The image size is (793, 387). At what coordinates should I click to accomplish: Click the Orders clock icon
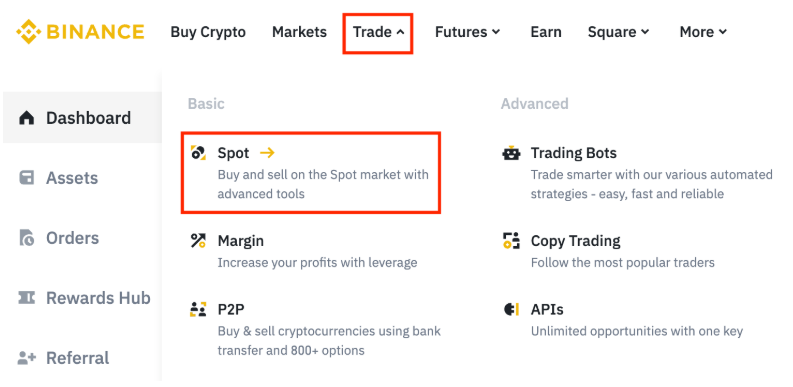click(x=26, y=238)
